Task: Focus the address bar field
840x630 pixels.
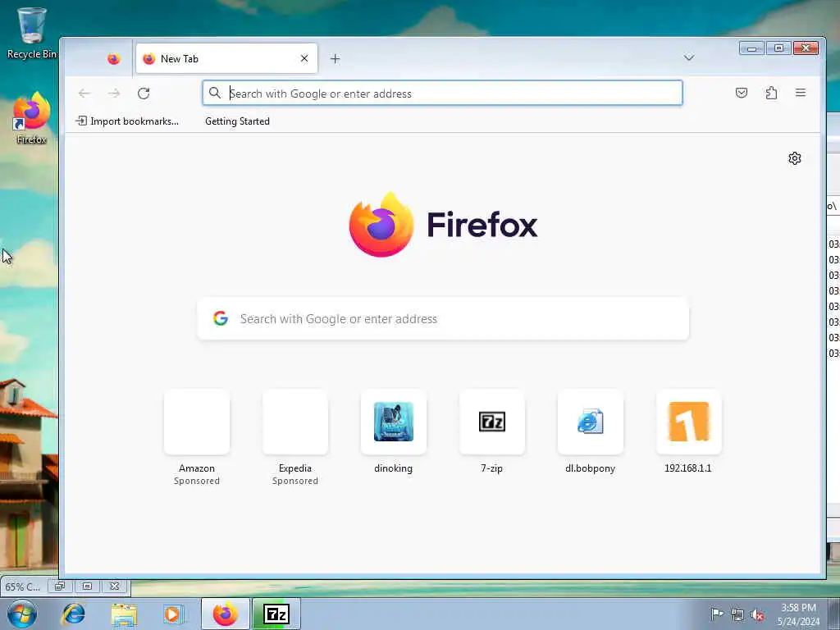Action: coord(442,94)
